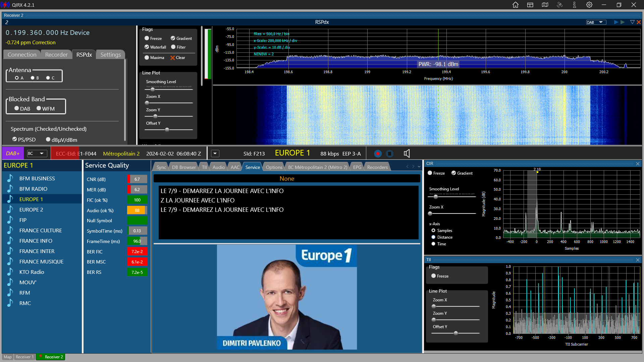Click the satellite antenna icon
The image size is (644, 362).
[x=559, y=5]
